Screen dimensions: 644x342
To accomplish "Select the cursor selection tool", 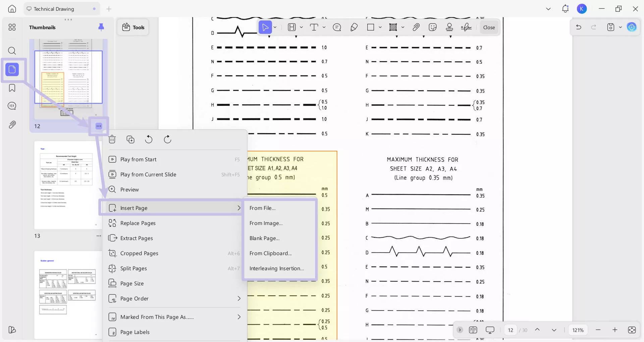I will [265, 27].
